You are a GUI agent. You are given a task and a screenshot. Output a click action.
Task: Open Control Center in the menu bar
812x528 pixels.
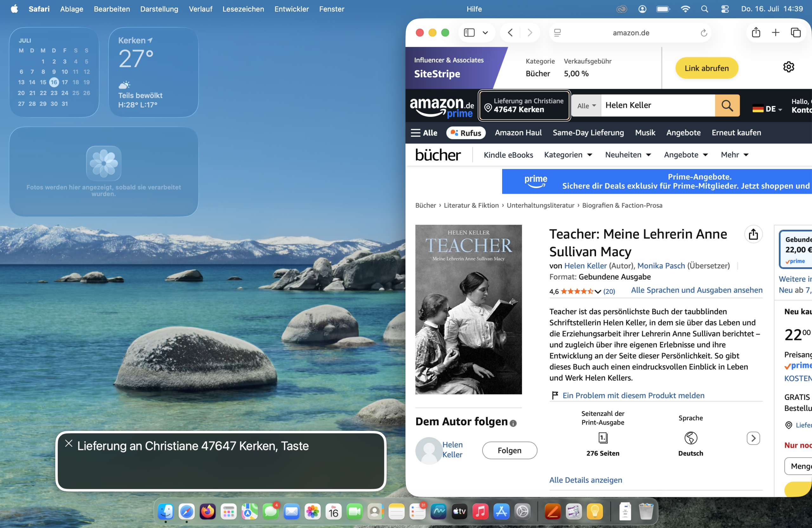pos(725,9)
